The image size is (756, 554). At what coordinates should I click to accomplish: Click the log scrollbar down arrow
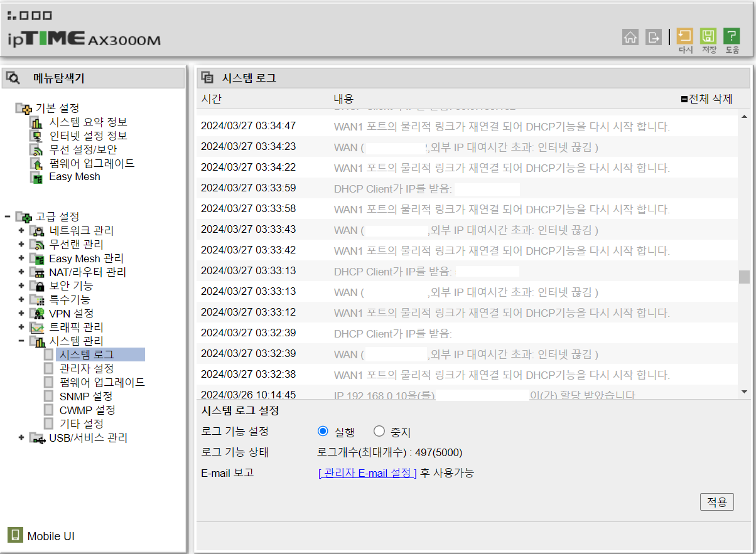tap(744, 392)
